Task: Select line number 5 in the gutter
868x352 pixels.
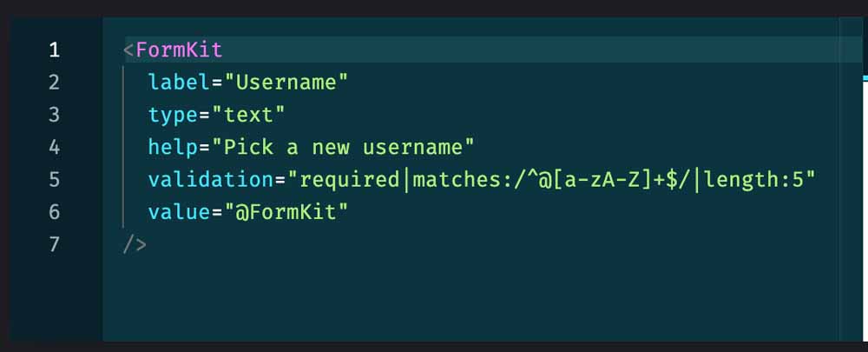Action: [54, 180]
